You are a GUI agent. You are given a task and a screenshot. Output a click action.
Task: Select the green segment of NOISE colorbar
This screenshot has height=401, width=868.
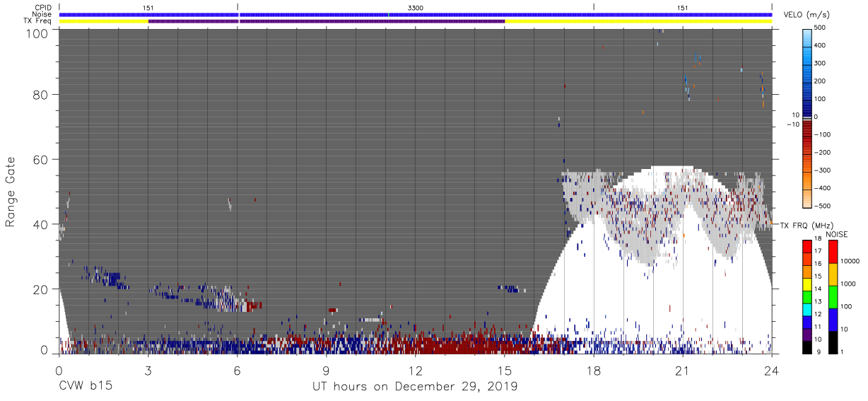tap(833, 296)
